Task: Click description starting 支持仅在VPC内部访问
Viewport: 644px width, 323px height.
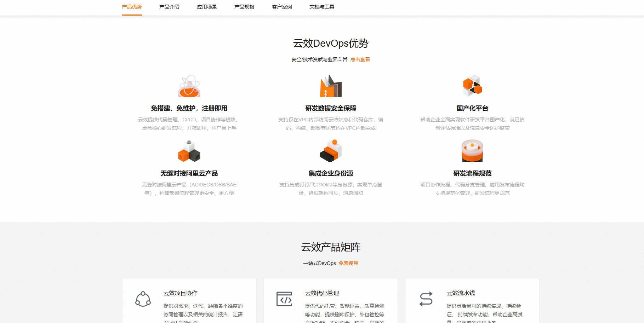Action: tap(331, 124)
